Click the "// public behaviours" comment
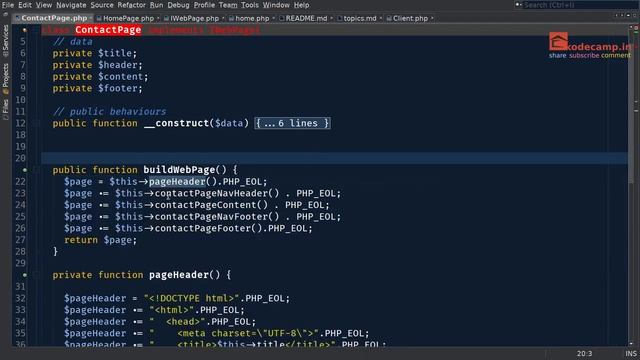This screenshot has width=640, height=360. tap(109, 111)
